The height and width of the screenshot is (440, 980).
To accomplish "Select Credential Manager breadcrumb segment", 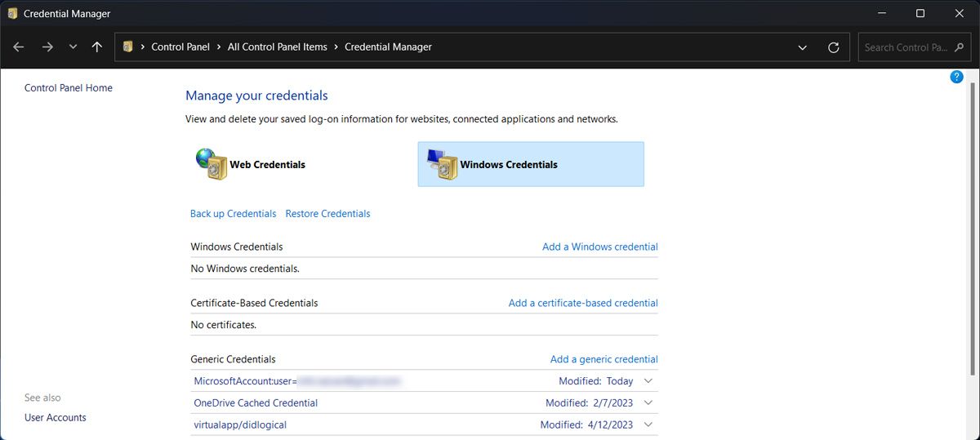I will point(388,47).
